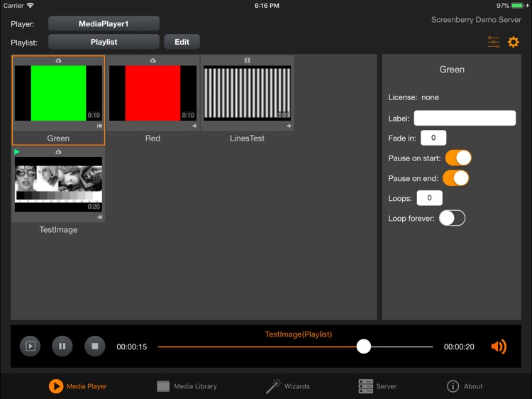Click the Label input field
Image resolution: width=532 pixels, height=399 pixels.
465,118
